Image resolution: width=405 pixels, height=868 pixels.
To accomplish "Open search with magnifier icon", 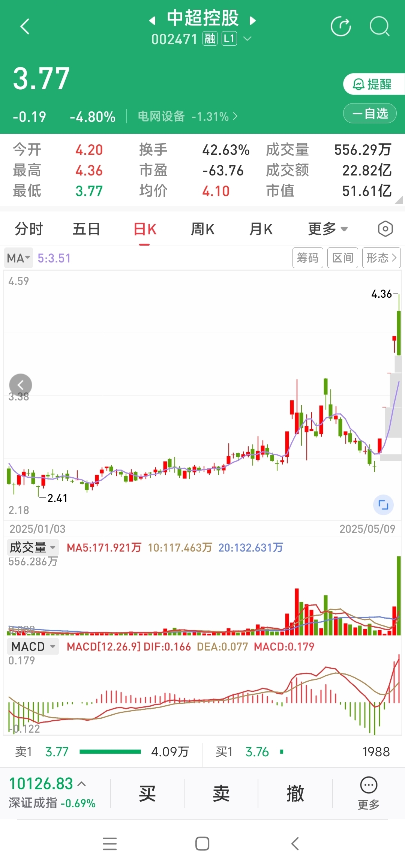I will [379, 27].
